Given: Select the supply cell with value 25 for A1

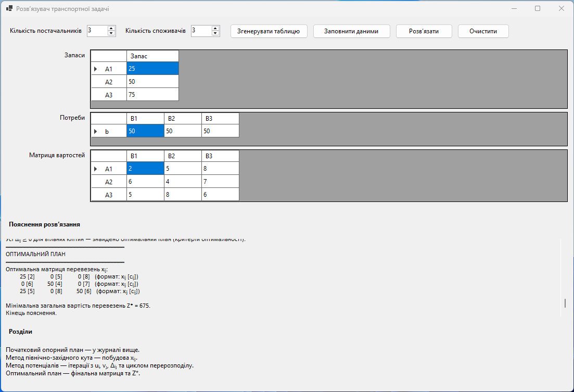Looking at the screenshot, I should pos(152,69).
